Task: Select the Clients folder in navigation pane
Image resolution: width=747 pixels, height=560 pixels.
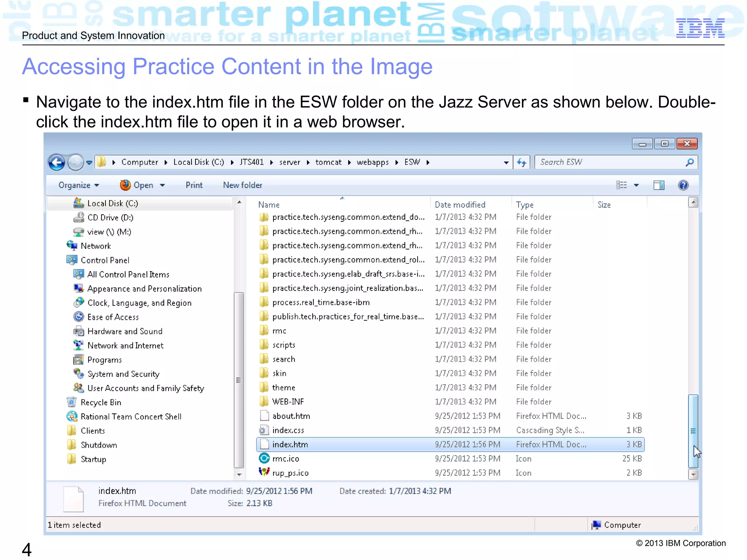Action: coord(93,431)
